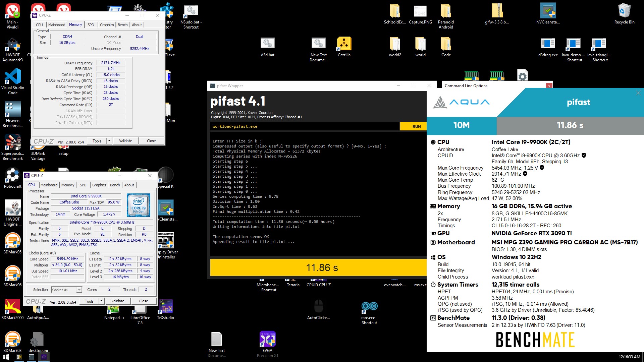Open the New Text Document beside EVGA Precision
This screenshot has height=362, width=644.
216,345
